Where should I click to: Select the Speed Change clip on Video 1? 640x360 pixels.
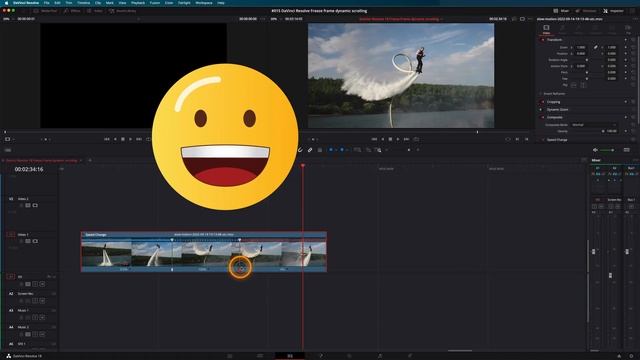click(x=204, y=252)
